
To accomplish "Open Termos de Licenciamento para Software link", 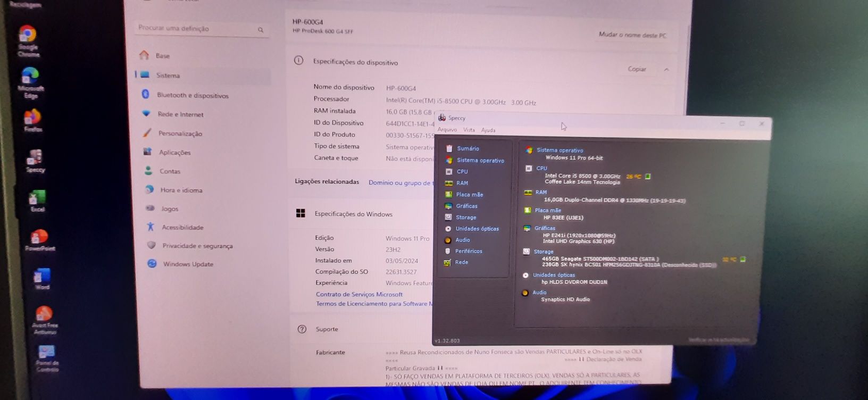I will coord(374,304).
